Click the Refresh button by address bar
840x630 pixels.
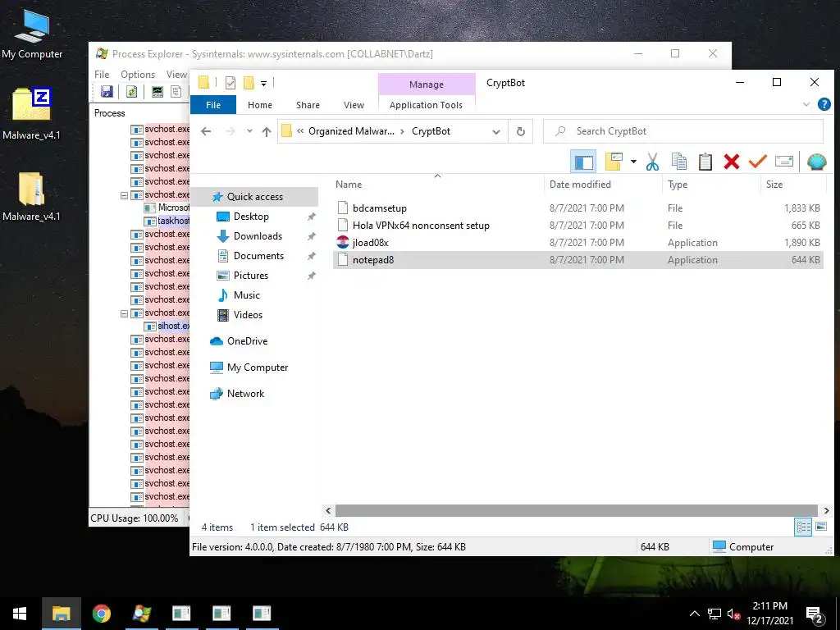(520, 132)
